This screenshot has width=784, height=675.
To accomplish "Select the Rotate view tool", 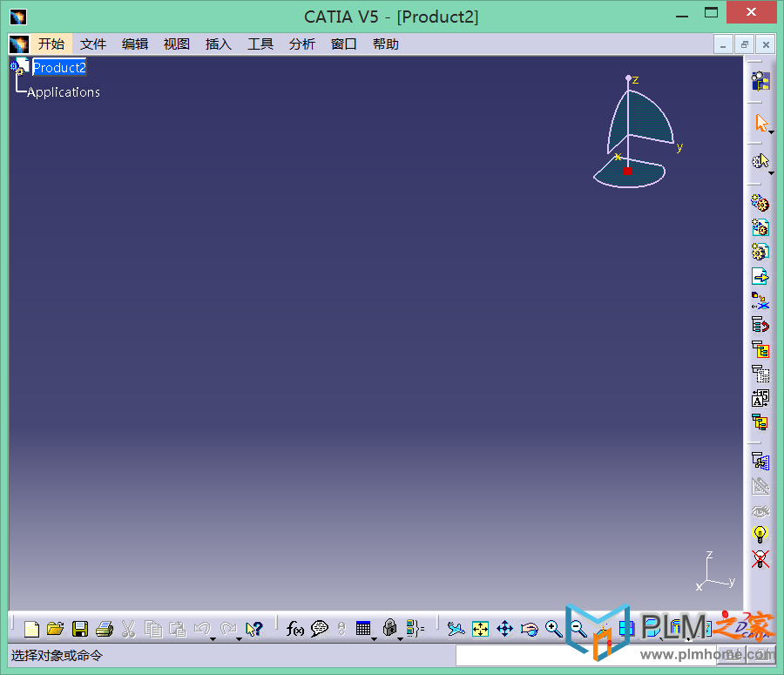I will click(x=530, y=629).
